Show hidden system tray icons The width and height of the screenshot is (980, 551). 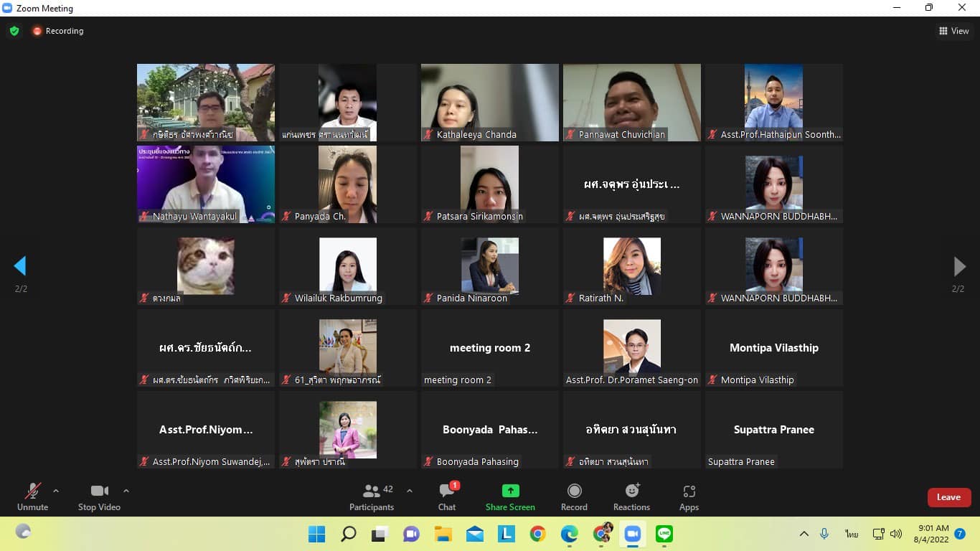pos(804,534)
